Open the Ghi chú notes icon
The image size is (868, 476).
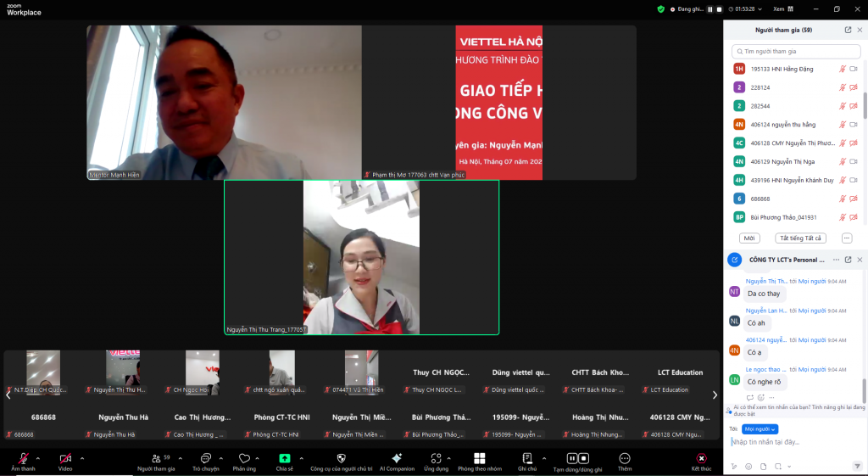click(527, 458)
